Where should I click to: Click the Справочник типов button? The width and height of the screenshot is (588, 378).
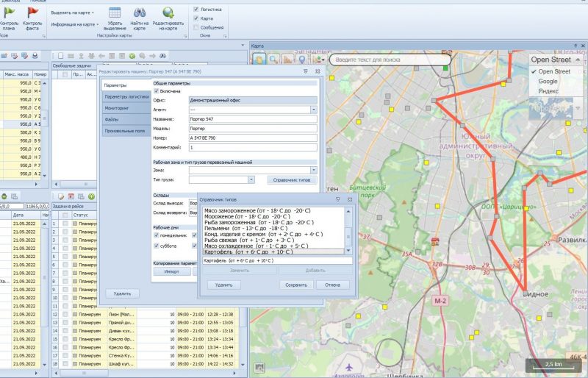[x=292, y=179]
